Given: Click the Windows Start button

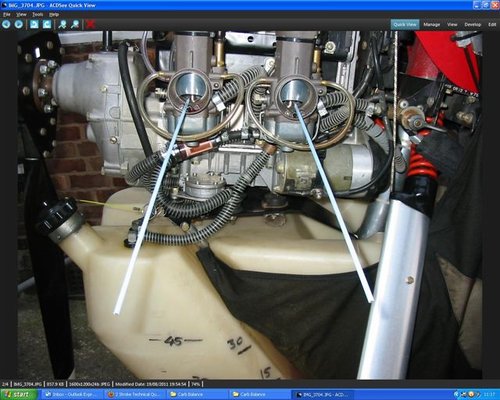Looking at the screenshot, I should pos(18,394).
